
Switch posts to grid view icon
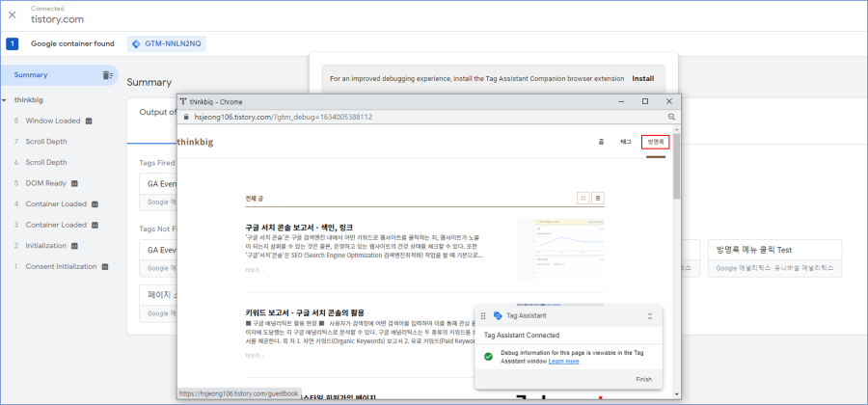point(583,198)
